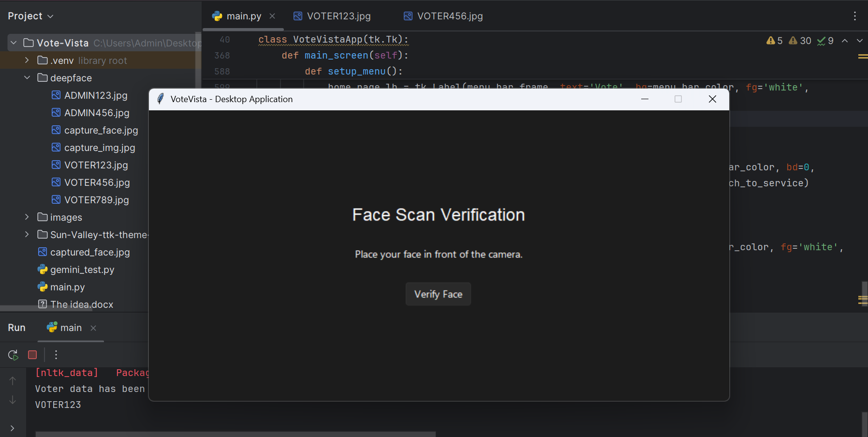
Task: Select VOTER789.jpg in the project tree
Action: (x=97, y=200)
